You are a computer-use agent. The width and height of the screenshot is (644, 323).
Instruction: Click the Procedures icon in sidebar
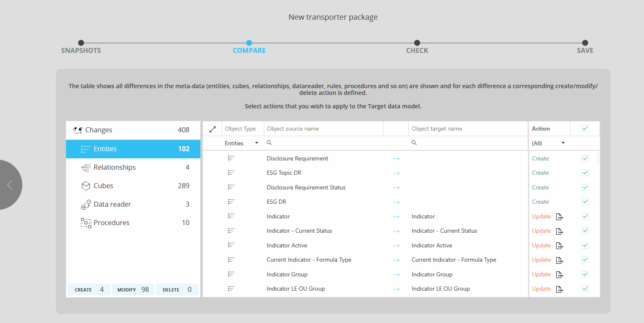[86, 223]
